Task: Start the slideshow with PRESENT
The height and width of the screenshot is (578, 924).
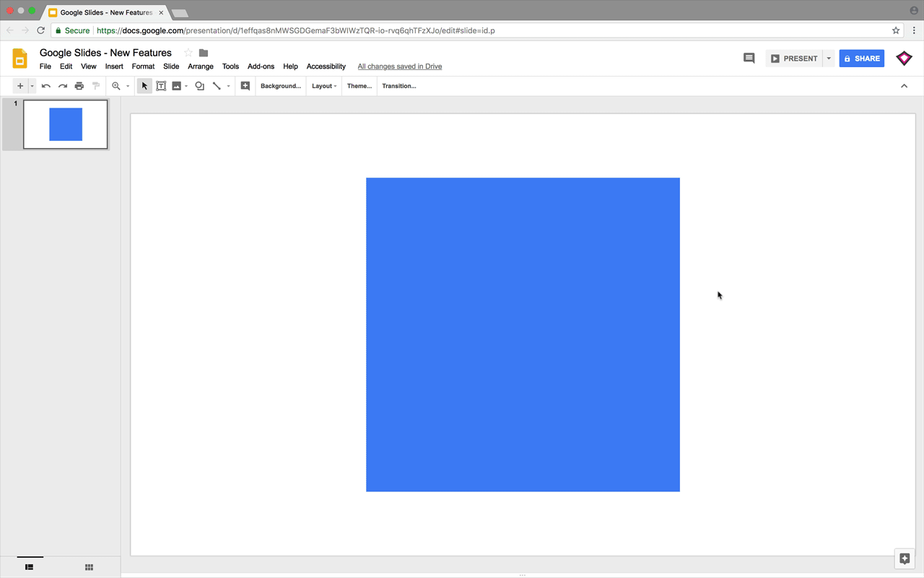Action: pos(794,59)
